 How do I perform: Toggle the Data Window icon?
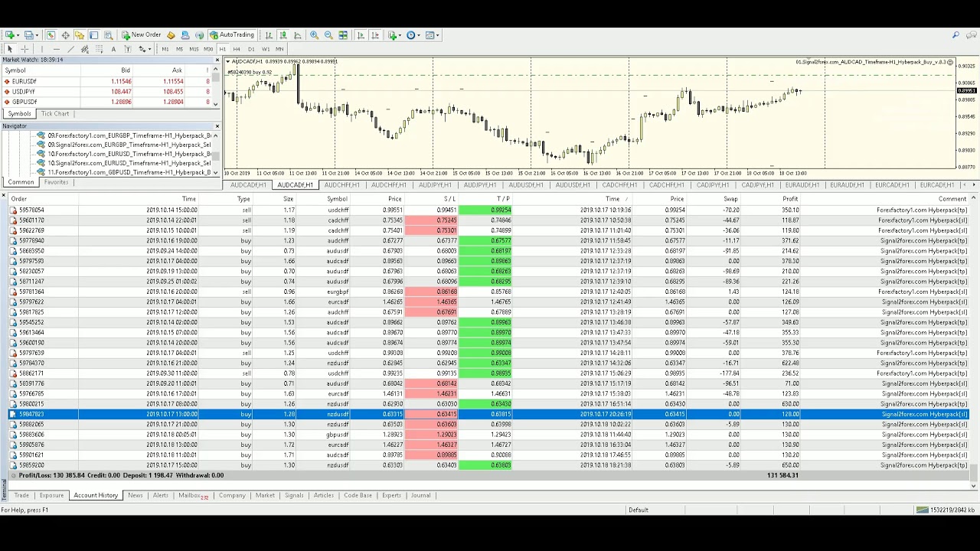pos(65,34)
